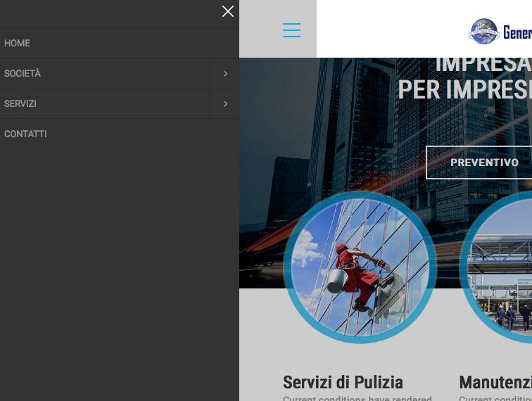Close the side navigation menu
532x401 pixels.
click(x=228, y=11)
